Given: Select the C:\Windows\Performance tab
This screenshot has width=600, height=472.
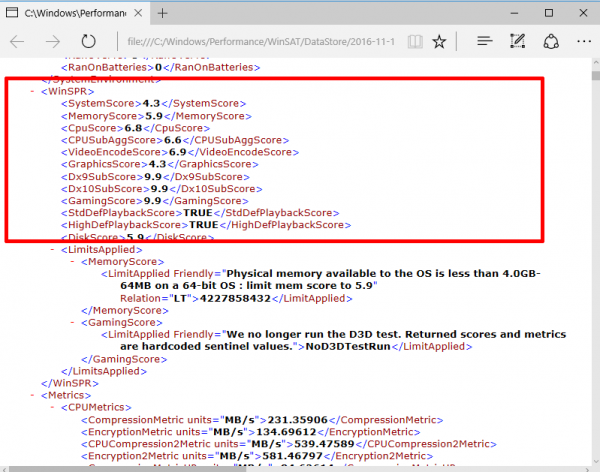Looking at the screenshot, I should tap(75, 13).
